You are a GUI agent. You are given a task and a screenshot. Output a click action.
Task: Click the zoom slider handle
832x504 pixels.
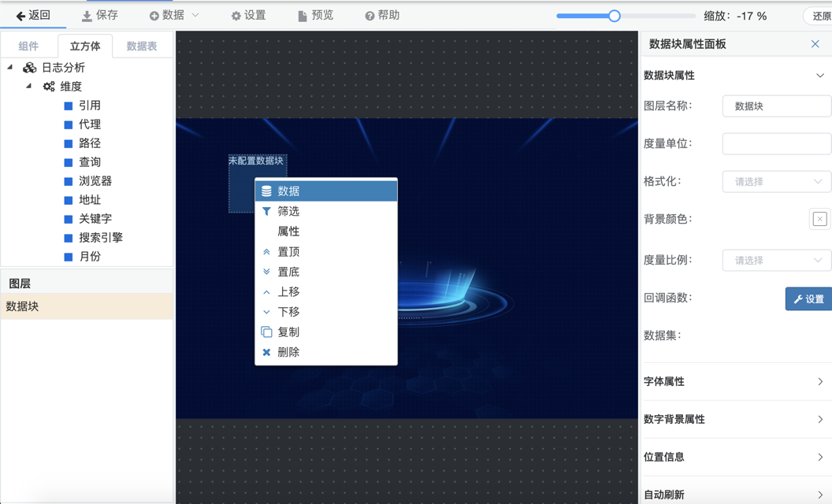click(x=615, y=16)
